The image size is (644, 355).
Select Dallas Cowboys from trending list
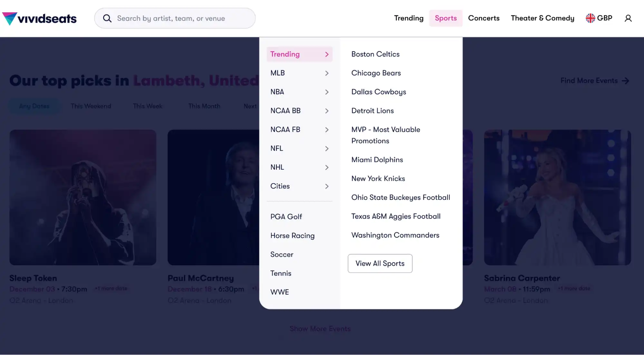click(x=378, y=92)
